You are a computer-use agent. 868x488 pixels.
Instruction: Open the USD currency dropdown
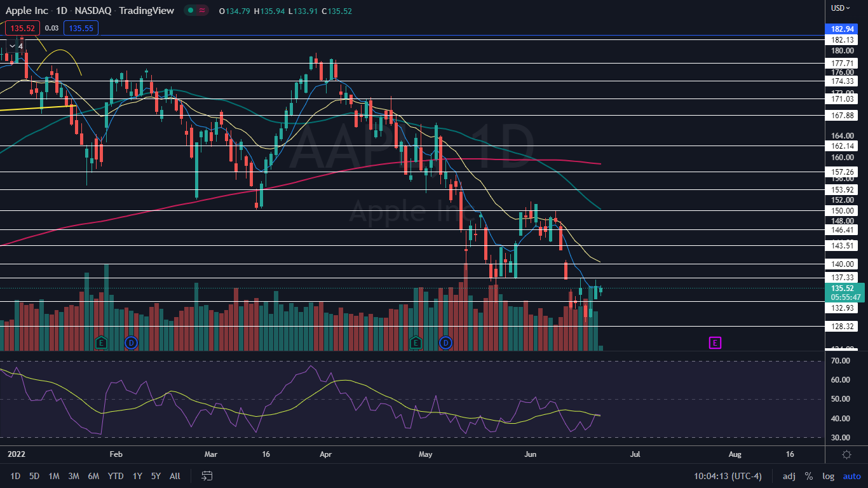pyautogui.click(x=841, y=8)
